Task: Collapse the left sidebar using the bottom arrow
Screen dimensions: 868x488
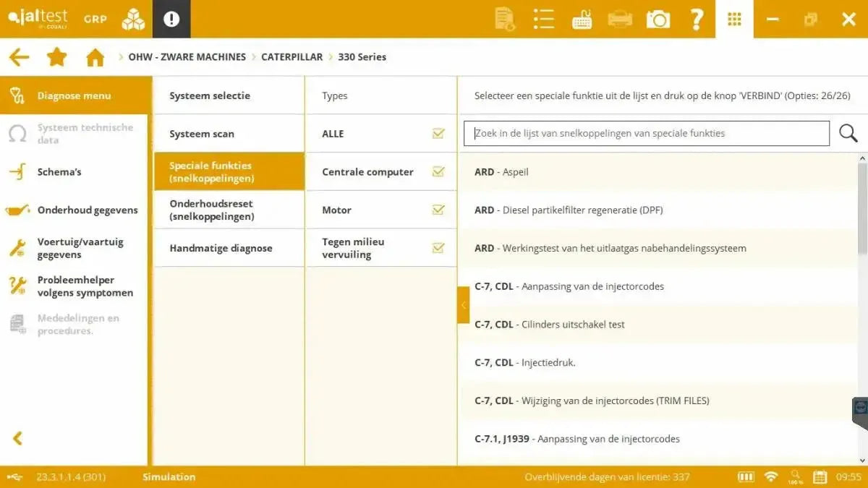Action: pyautogui.click(x=16, y=438)
